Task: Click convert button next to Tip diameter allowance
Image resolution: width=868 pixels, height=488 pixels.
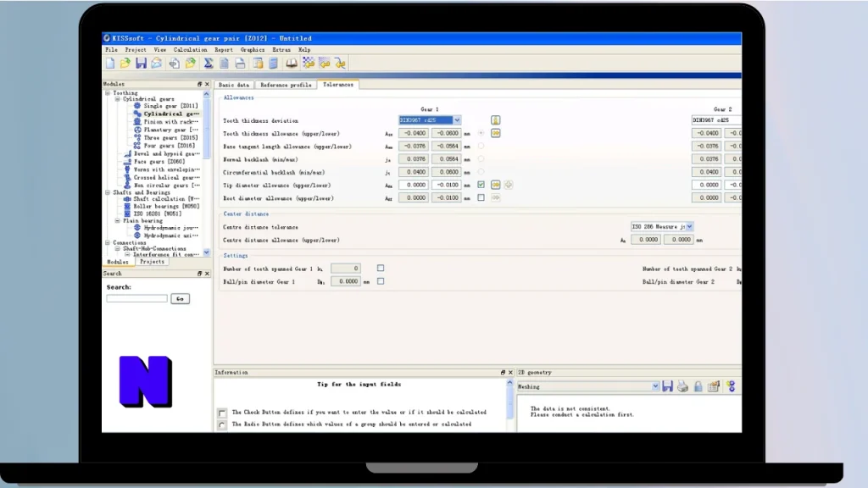Action: 495,185
